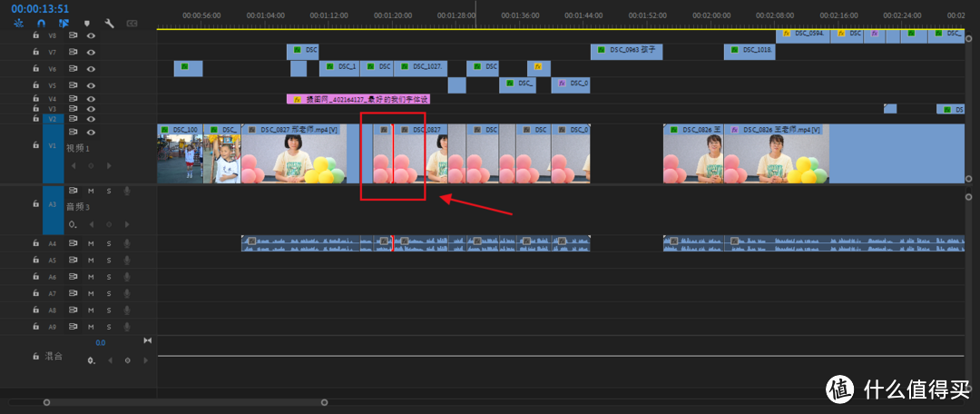
Task: Solo track A4 with S button
Action: [109, 242]
